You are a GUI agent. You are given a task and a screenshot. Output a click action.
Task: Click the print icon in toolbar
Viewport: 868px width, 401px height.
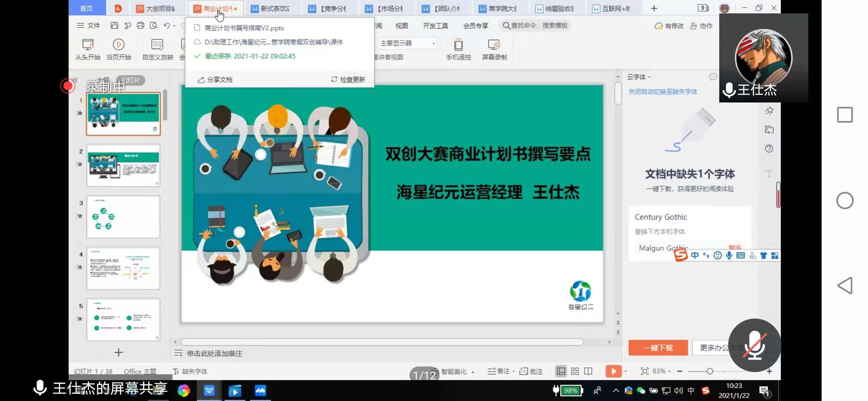pos(140,25)
